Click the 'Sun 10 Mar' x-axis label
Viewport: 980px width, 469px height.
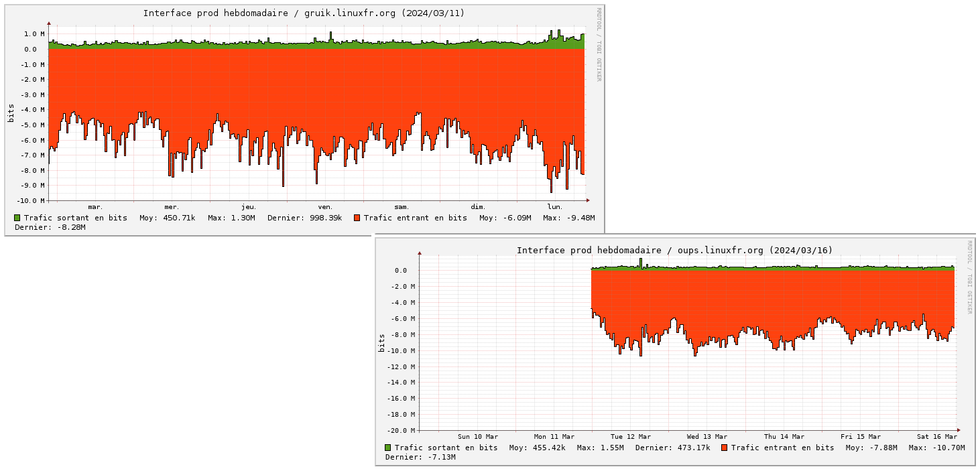tap(477, 437)
